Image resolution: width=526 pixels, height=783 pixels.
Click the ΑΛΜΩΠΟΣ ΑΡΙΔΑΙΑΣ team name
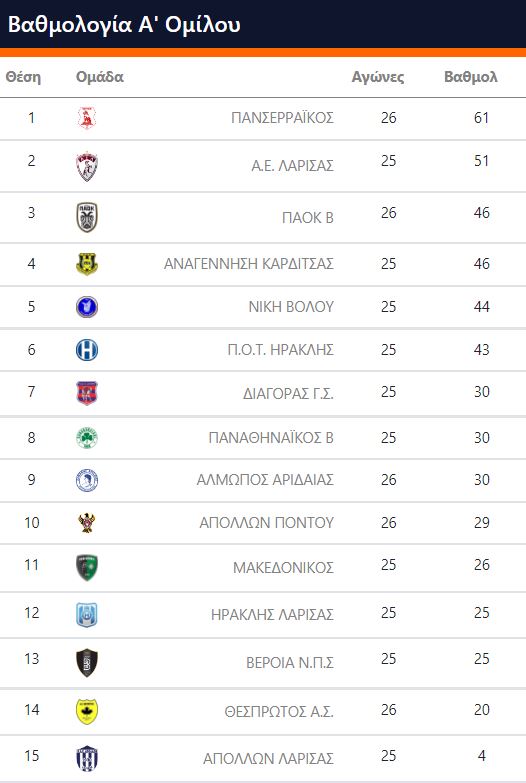265,480
